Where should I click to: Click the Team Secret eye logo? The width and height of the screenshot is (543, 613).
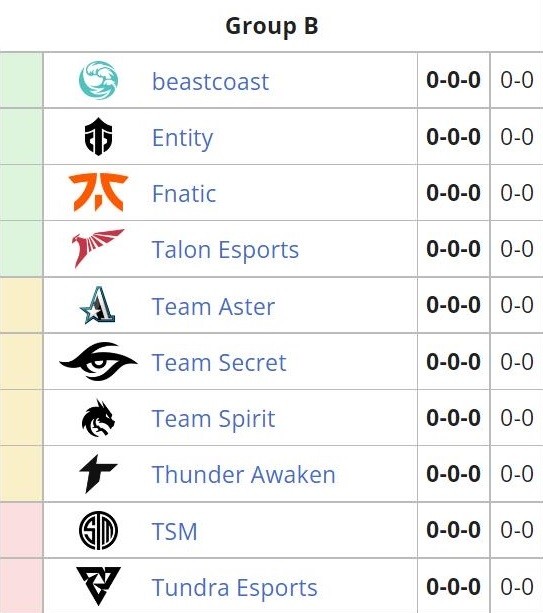coord(98,362)
